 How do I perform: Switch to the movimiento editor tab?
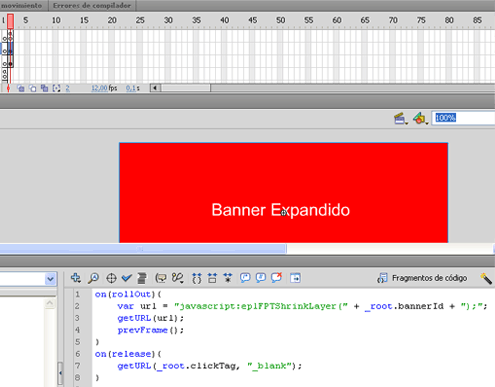[x=21, y=5]
